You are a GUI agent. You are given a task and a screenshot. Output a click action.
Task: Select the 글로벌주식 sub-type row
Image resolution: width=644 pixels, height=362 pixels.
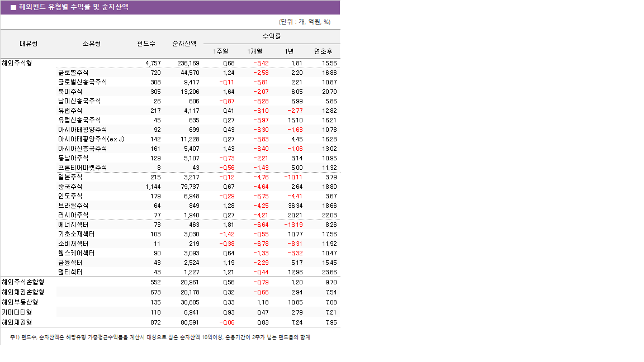point(73,73)
